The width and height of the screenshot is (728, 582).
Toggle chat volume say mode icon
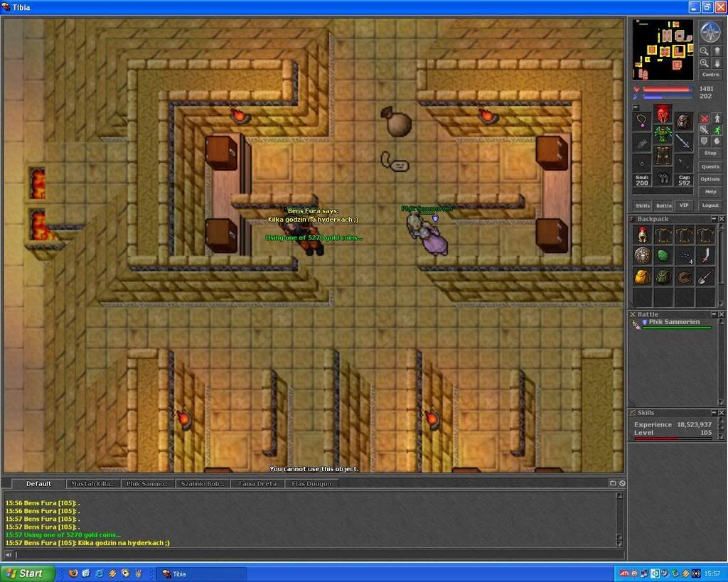pos(8,554)
